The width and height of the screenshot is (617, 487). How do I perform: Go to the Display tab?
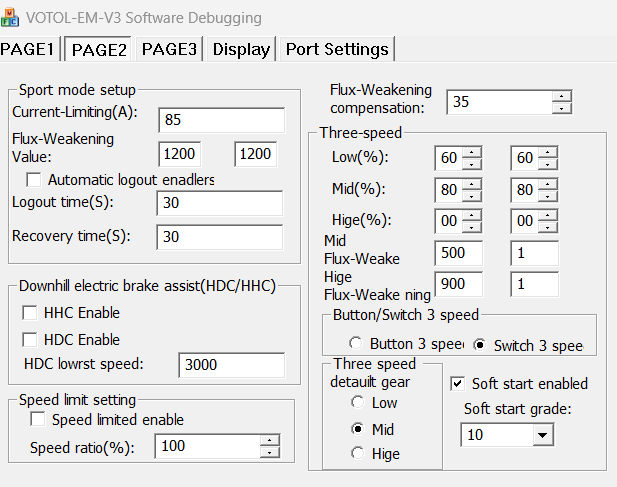point(241,49)
